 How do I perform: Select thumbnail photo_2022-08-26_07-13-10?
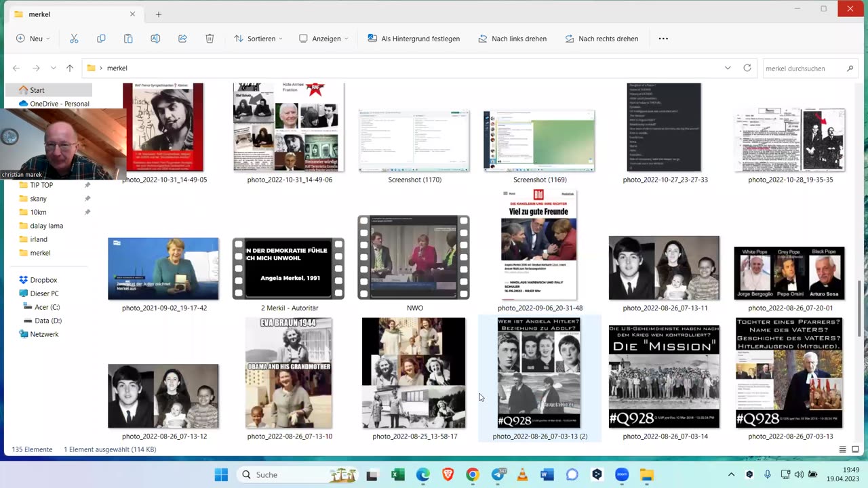(289, 373)
